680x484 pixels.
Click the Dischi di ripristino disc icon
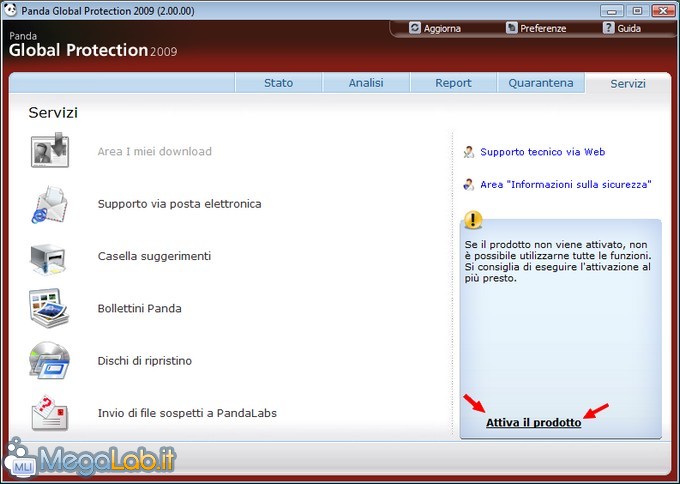[x=49, y=360]
